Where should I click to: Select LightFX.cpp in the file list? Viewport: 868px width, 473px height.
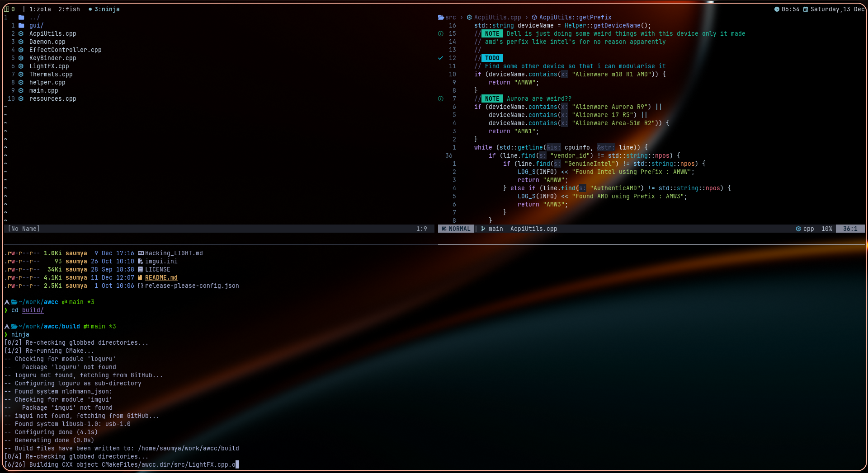(x=49, y=66)
